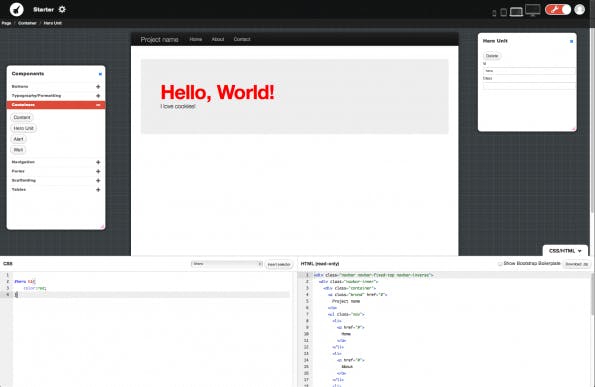Screen dimensions: 595x387
Task: Select Contact in the preview navbar
Action: pos(242,39)
